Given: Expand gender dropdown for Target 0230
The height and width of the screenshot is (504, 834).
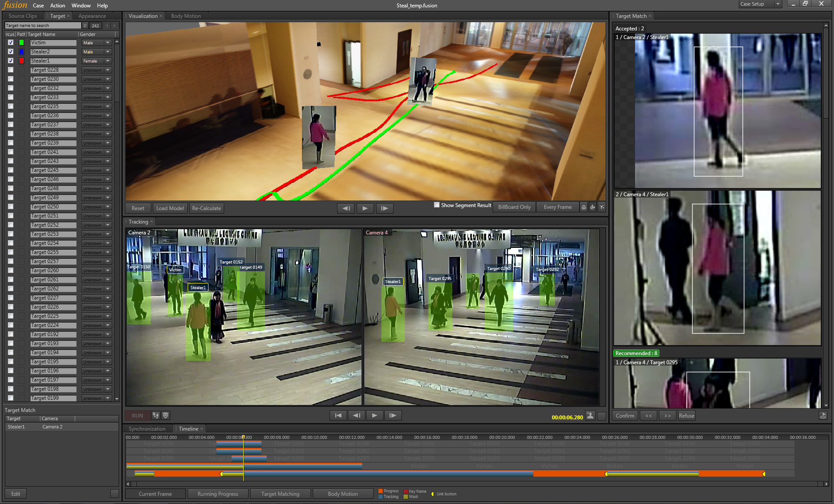Looking at the screenshot, I should tap(108, 79).
